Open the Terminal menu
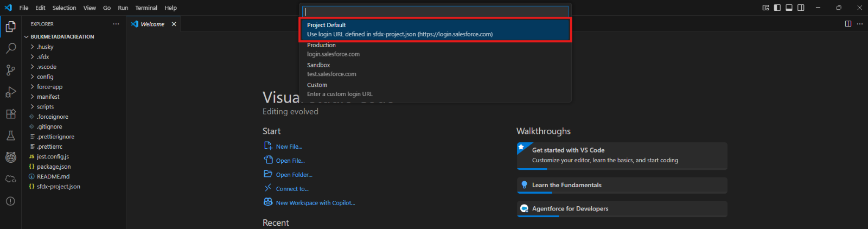 (x=146, y=8)
